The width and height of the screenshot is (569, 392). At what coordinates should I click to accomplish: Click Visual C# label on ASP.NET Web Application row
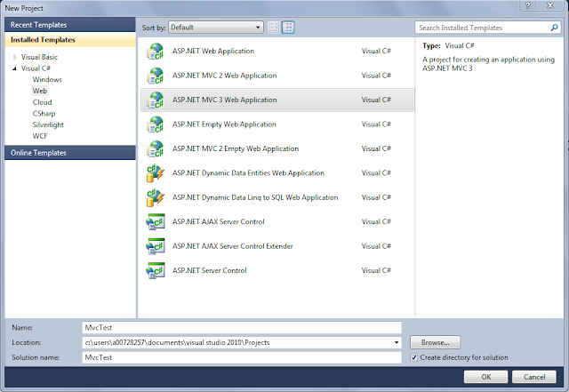click(x=376, y=52)
